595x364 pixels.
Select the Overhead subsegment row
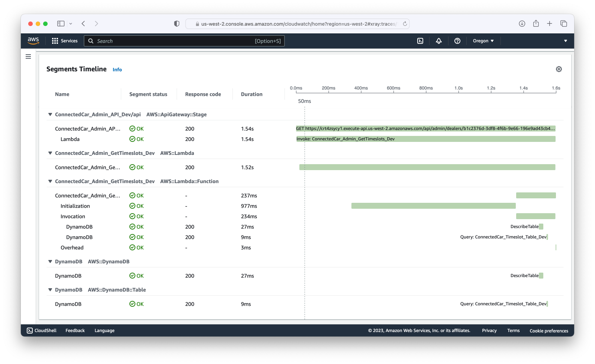point(72,247)
